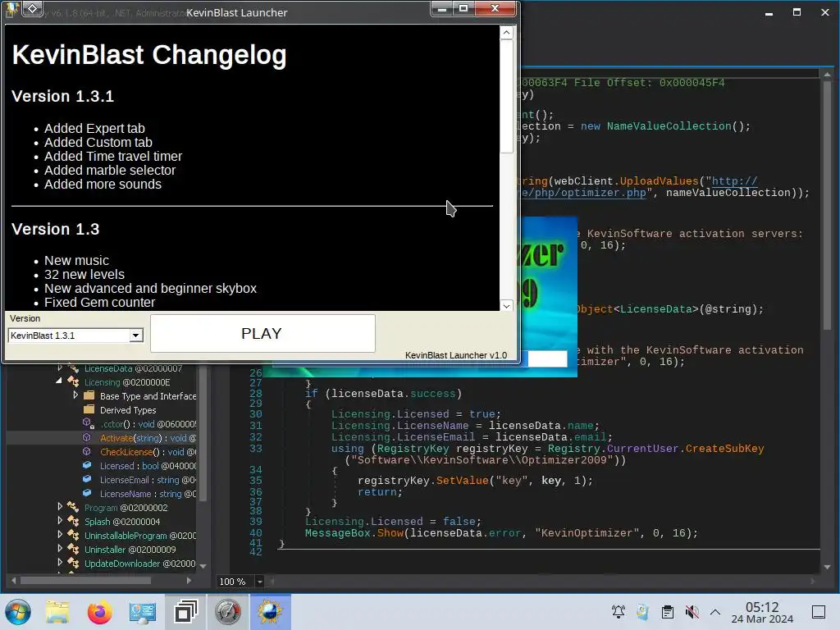
Task: Maximize the dnSpy background window
Action: click(x=797, y=12)
